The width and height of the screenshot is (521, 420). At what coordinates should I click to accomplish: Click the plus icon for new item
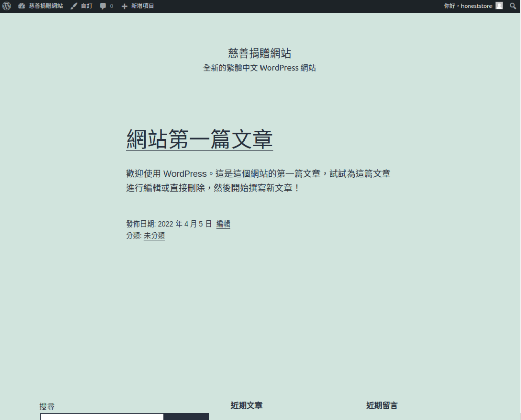pyautogui.click(x=124, y=6)
